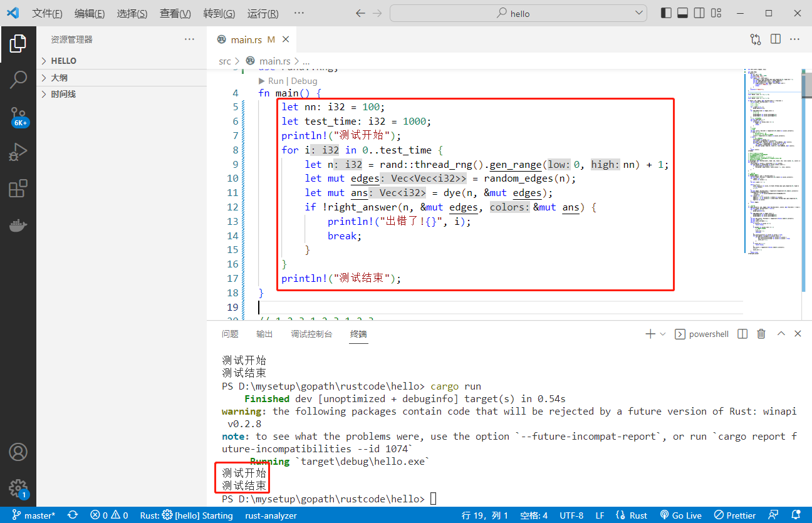Viewport: 812px width, 523px height.
Task: Expand the 大纲 outline section
Action: (122, 78)
